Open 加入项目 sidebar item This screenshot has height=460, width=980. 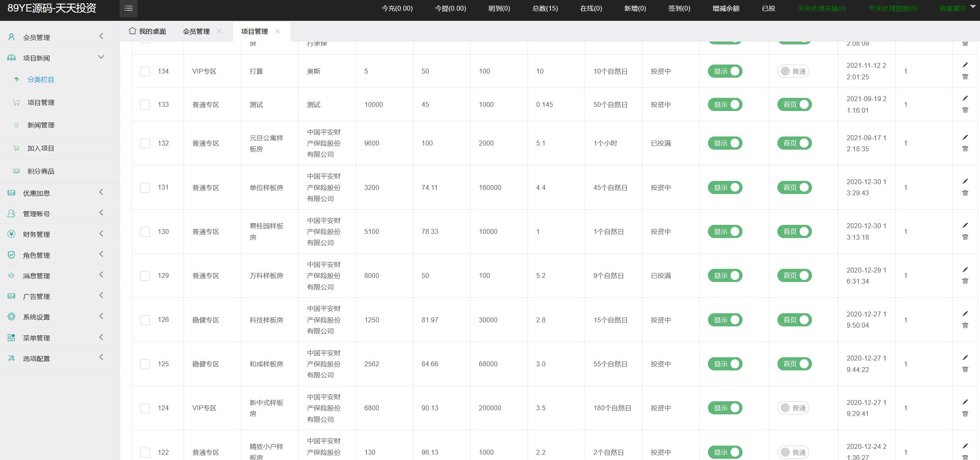tap(41, 148)
